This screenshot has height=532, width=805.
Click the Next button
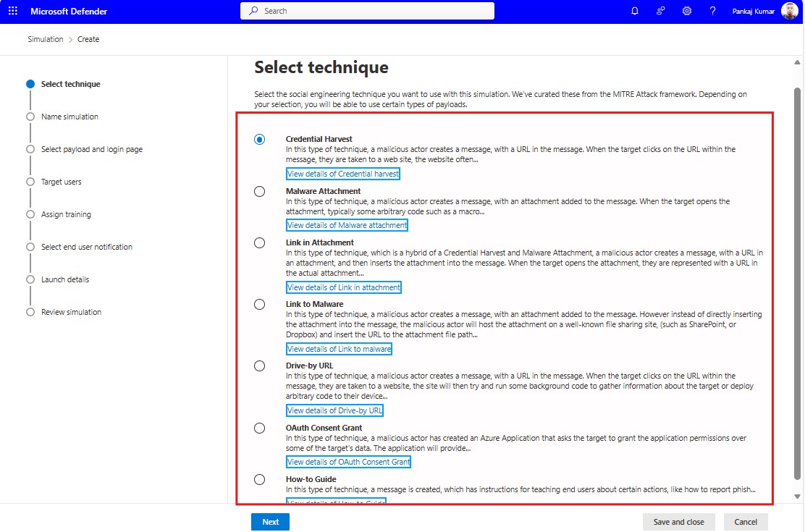(270, 521)
